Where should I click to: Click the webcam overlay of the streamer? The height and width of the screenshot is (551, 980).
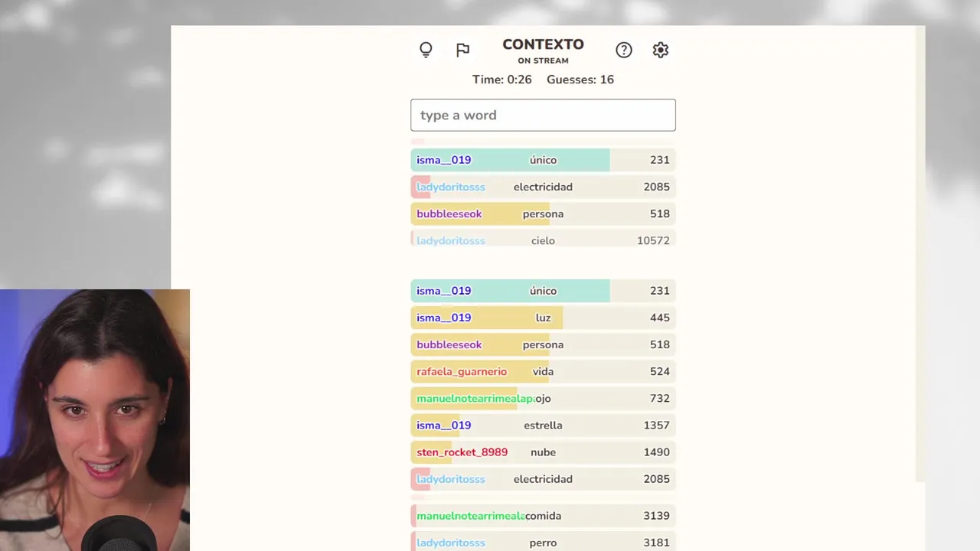coord(95,420)
